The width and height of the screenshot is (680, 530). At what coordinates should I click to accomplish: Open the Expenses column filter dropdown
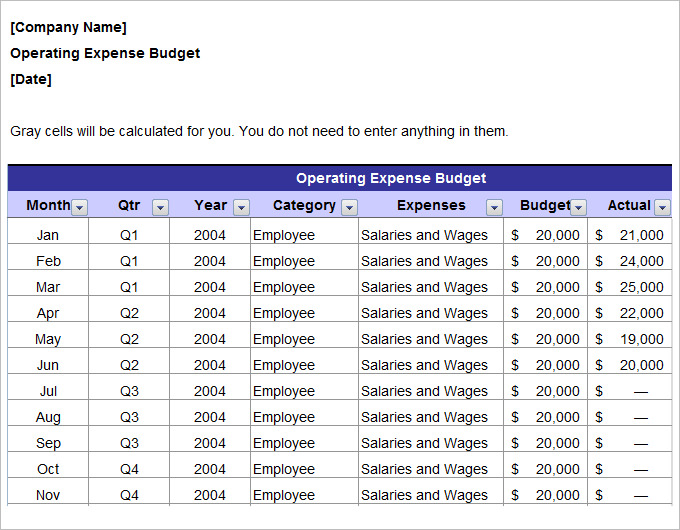click(494, 207)
